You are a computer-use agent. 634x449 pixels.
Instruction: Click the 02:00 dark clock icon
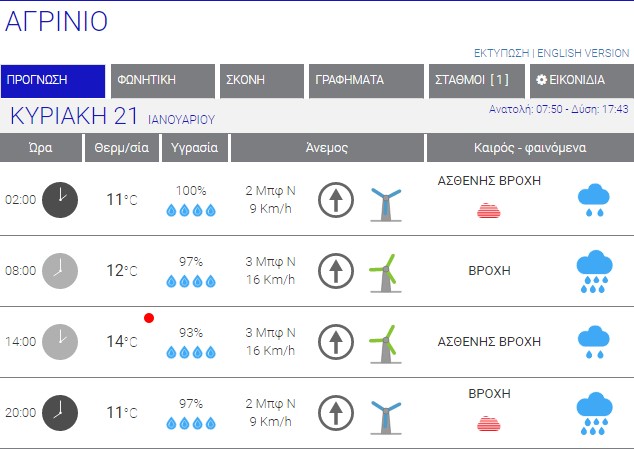click(60, 200)
